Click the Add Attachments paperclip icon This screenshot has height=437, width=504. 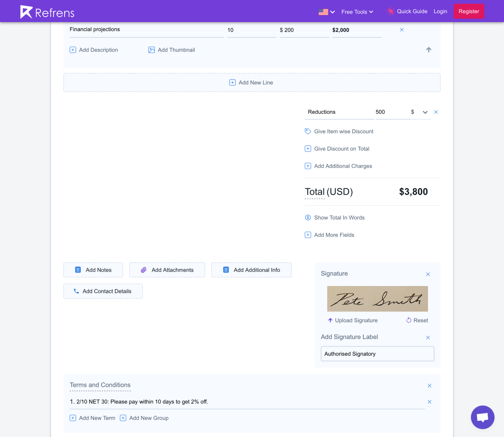click(144, 270)
